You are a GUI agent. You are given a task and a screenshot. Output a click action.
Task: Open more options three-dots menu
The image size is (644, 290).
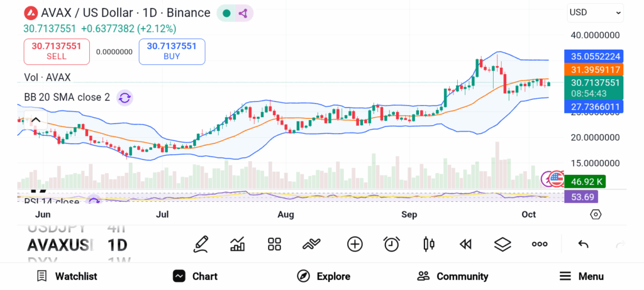pyautogui.click(x=540, y=243)
